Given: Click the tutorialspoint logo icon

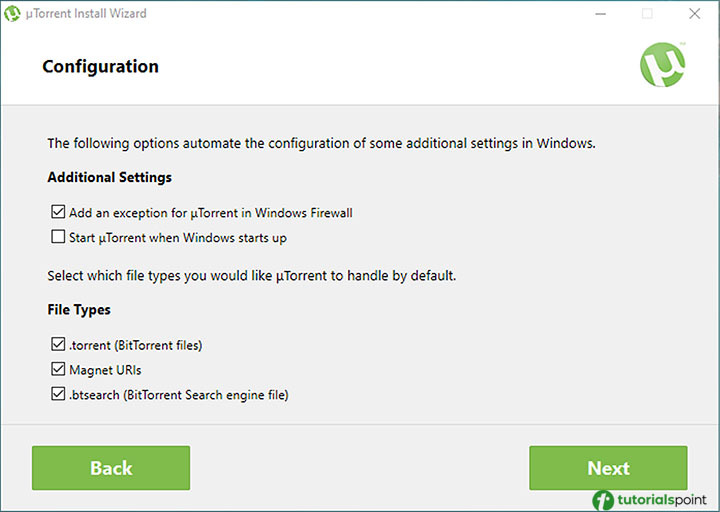Looking at the screenshot, I should (604, 498).
